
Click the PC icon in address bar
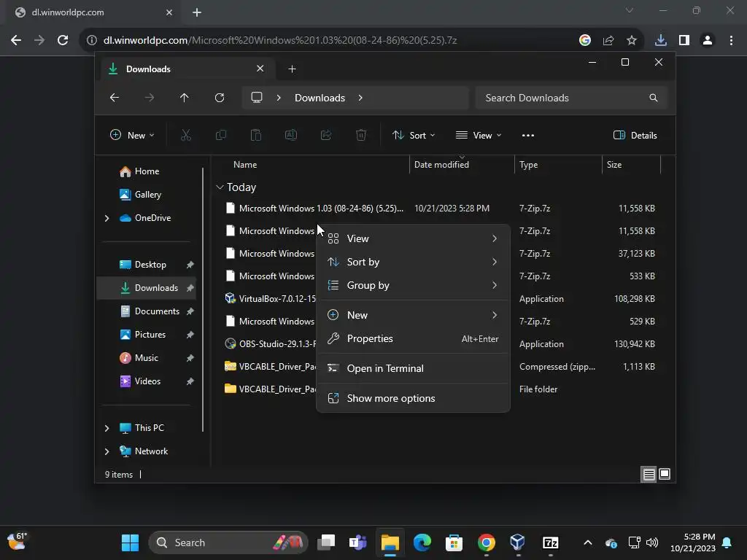pyautogui.click(x=257, y=97)
